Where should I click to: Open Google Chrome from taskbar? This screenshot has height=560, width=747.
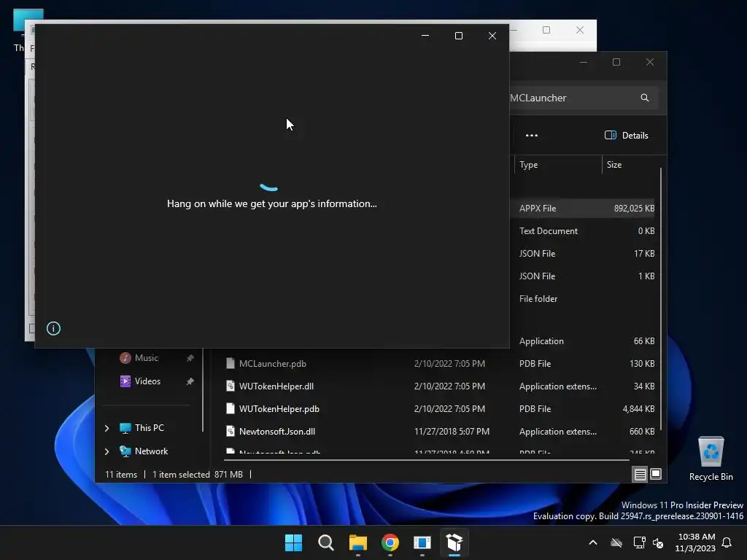coord(390,542)
